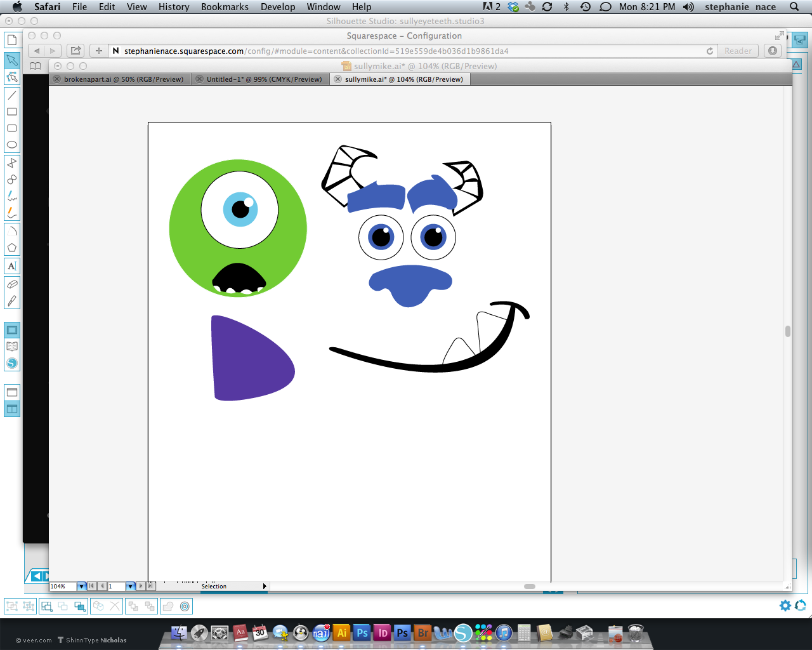Select the Draw a Rectangle tool
Image resolution: width=812 pixels, height=650 pixels.
point(12,112)
